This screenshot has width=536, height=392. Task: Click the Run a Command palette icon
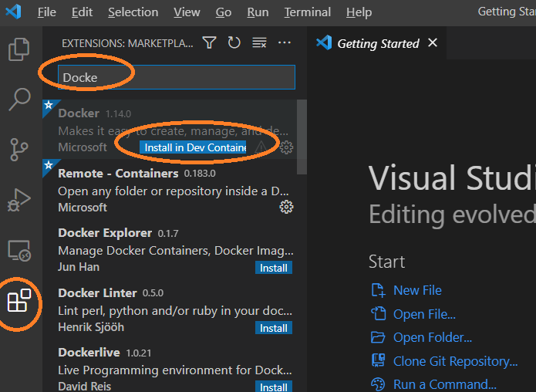378,384
